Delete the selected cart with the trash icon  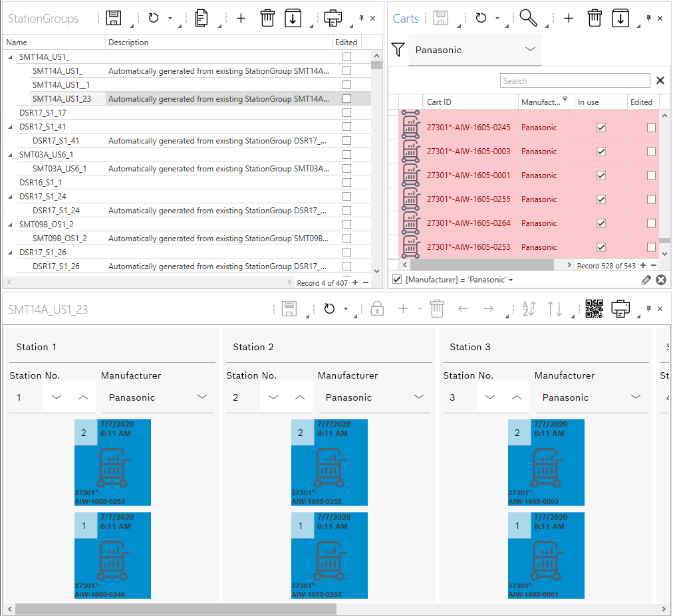[595, 18]
